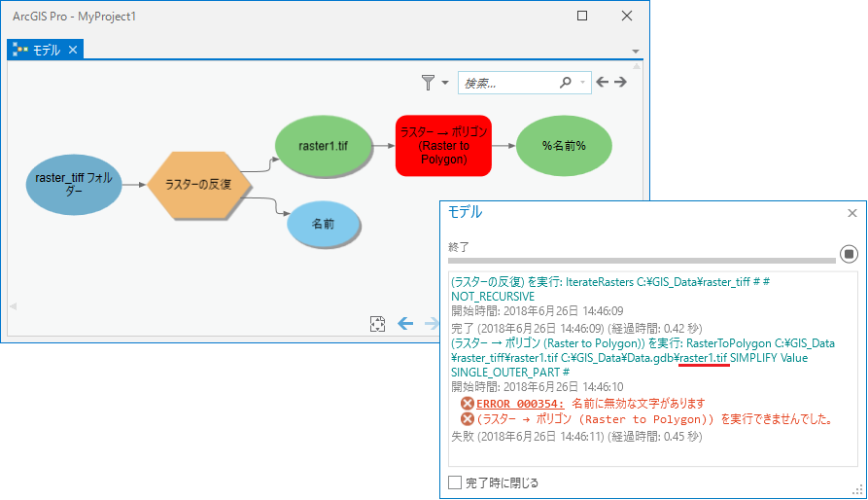Click the ラスターの反復 を実行 message line
Screen dimensions: 868x500
(x=610, y=289)
